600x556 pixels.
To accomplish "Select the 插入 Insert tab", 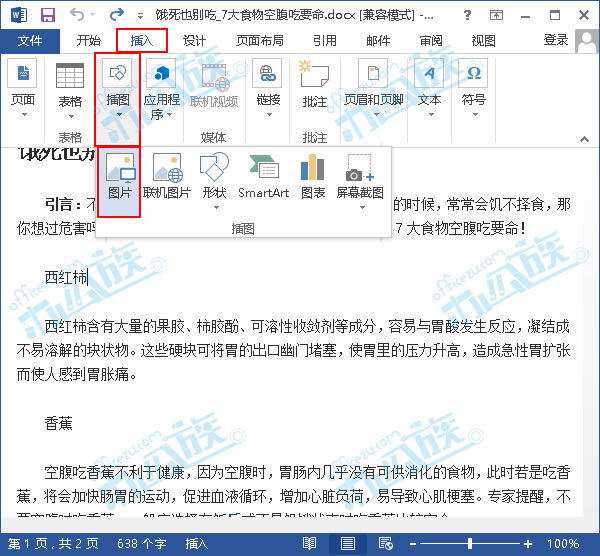I will [142, 40].
